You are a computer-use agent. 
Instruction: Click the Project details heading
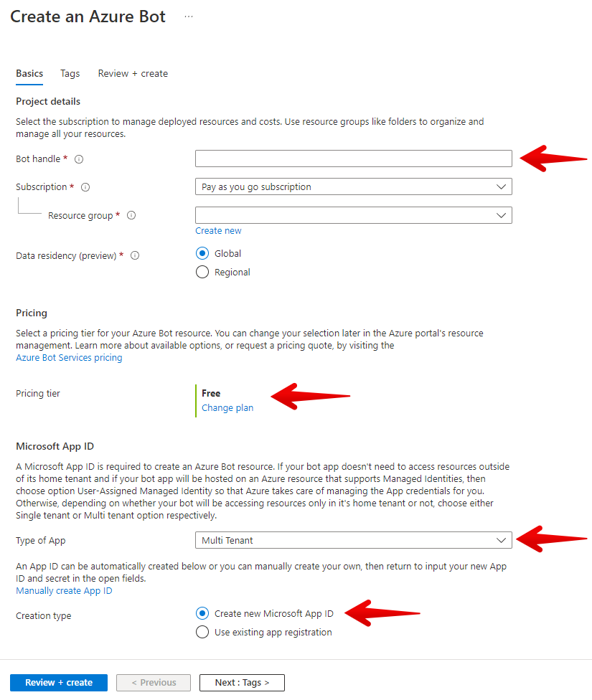pos(48,101)
